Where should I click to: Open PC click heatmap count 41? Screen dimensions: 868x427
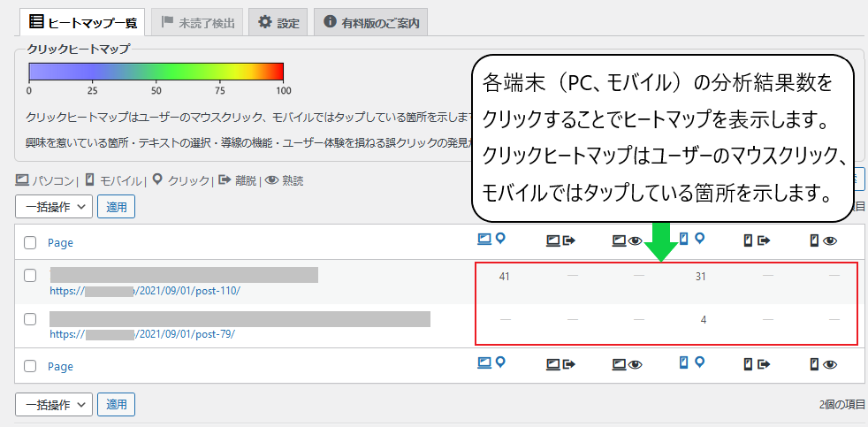tap(504, 277)
